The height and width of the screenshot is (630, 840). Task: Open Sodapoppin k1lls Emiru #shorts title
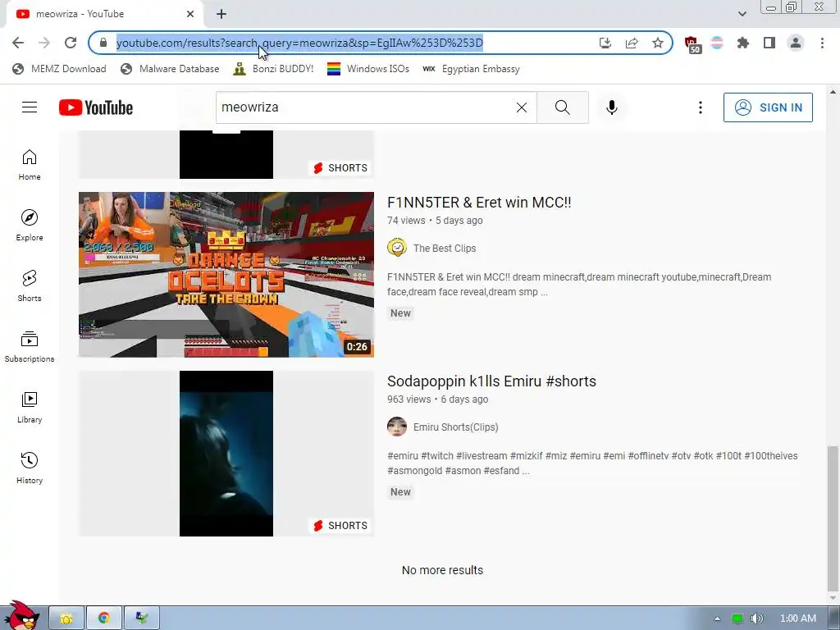click(491, 381)
